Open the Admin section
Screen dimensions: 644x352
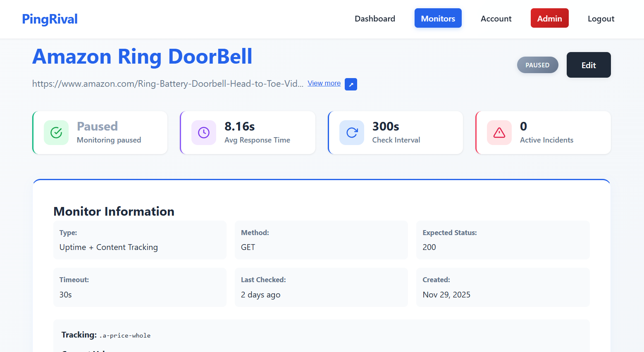click(549, 18)
